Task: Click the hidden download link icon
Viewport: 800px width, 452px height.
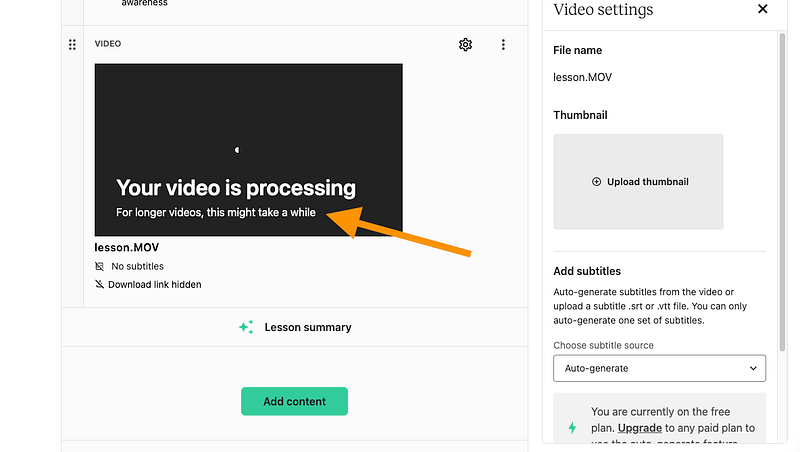Action: 99,285
